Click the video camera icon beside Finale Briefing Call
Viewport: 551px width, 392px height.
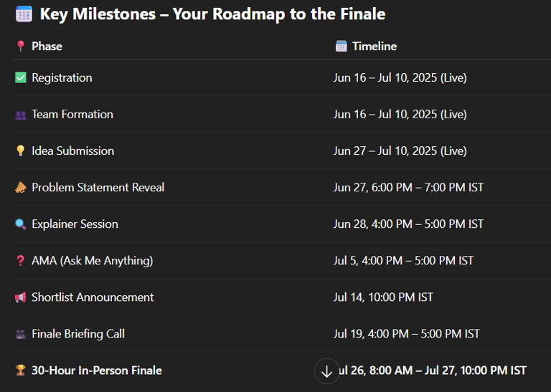(21, 334)
